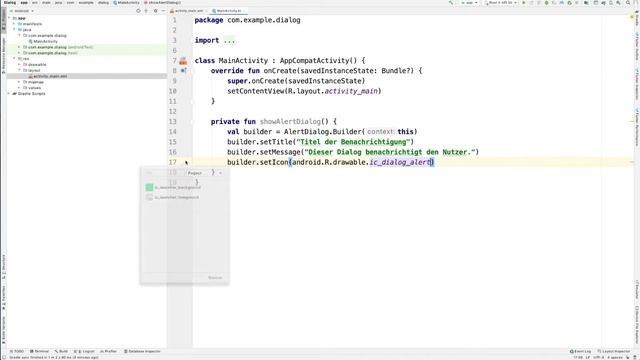Run the app with the play icon

coord(524,3)
